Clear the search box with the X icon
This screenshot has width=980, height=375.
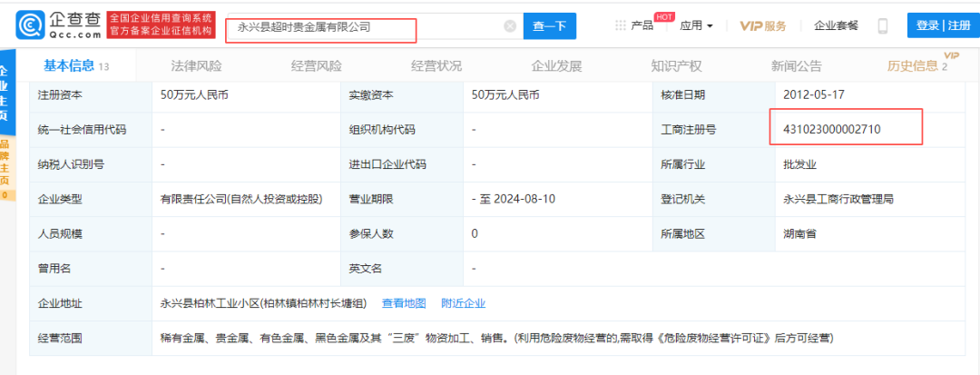(x=510, y=26)
